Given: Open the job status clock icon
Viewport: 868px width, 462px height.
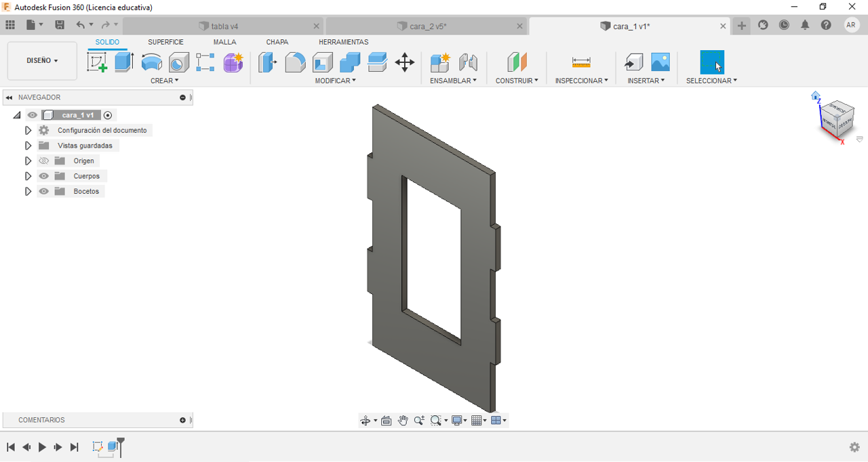Looking at the screenshot, I should click(784, 25).
